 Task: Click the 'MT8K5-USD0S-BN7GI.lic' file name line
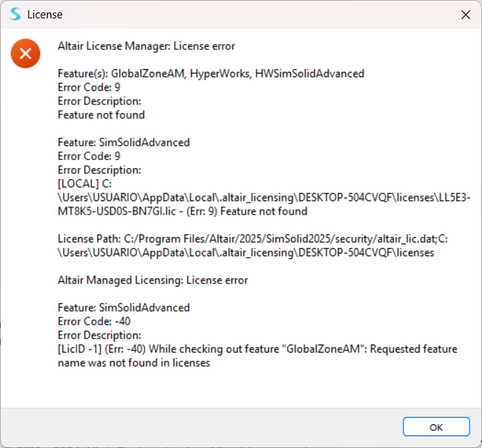(182, 212)
